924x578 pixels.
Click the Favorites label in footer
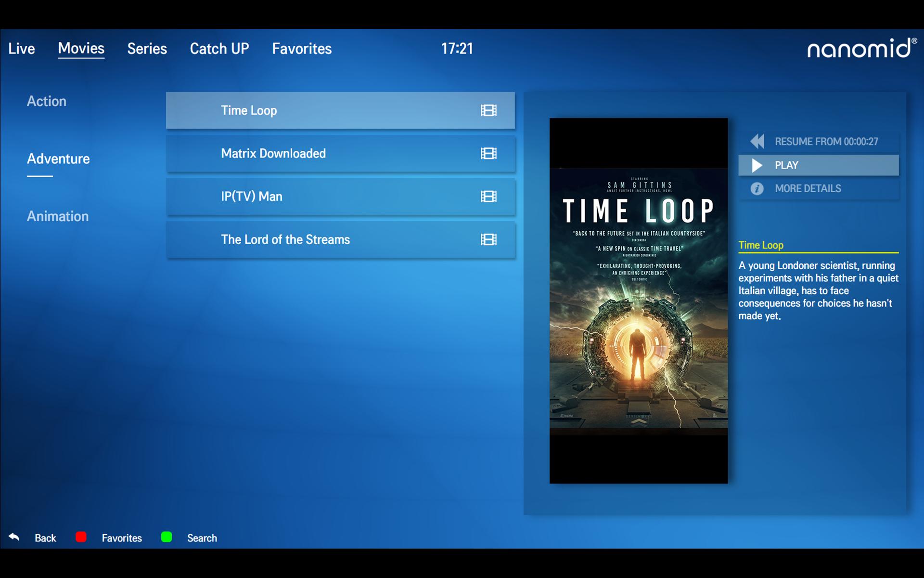[x=122, y=538]
